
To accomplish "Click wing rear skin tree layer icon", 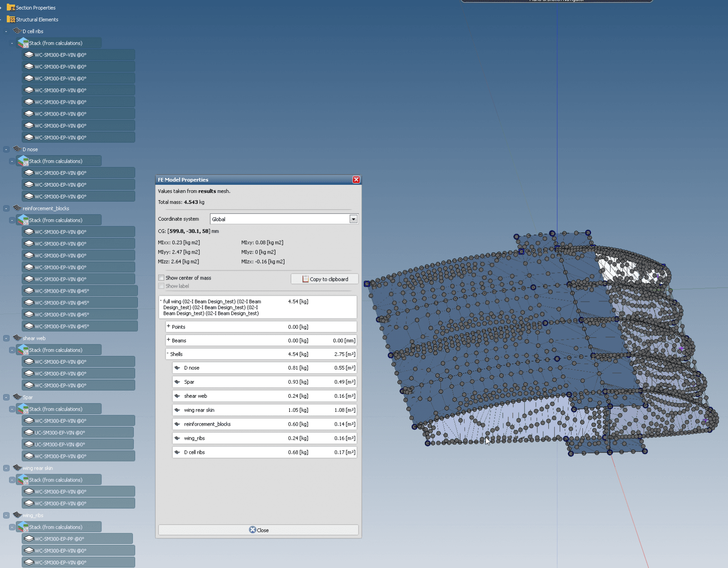I will click(17, 467).
